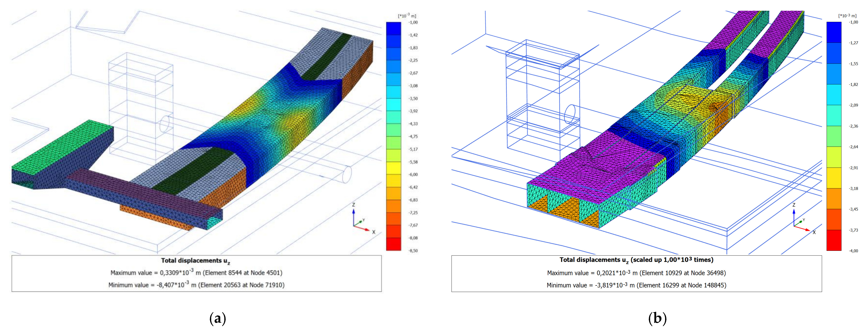
Task: Click legend value '-3,08'
Action: 413,86
